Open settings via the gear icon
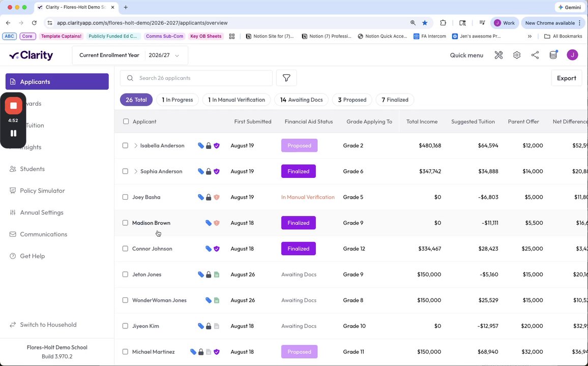This screenshot has height=366, width=588. (x=517, y=55)
